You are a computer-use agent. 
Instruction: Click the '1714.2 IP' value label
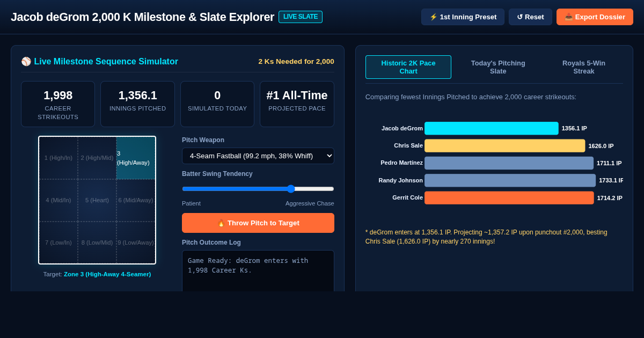[610, 198]
